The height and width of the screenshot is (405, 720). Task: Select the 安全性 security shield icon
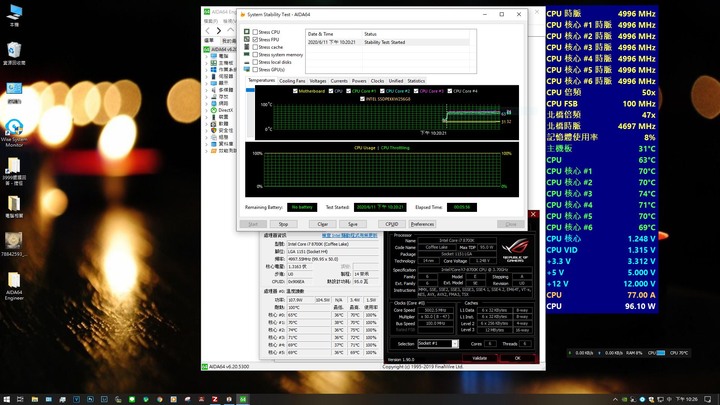214,130
